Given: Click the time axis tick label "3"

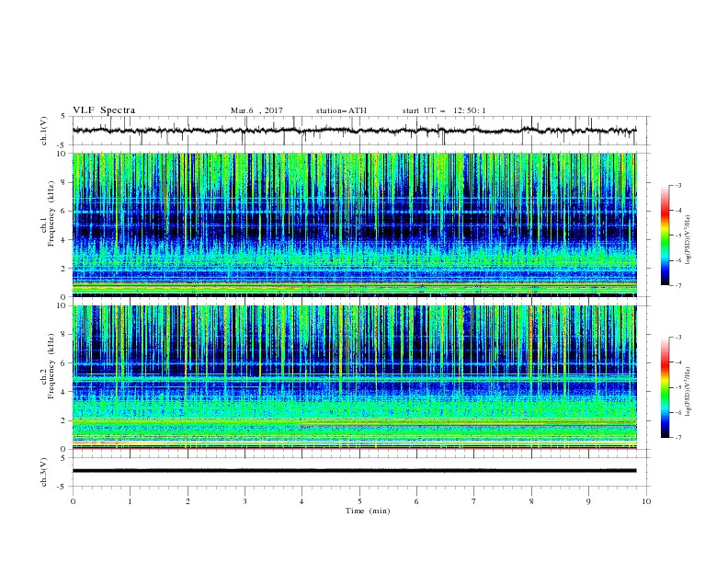Looking at the screenshot, I should pyautogui.click(x=245, y=501).
